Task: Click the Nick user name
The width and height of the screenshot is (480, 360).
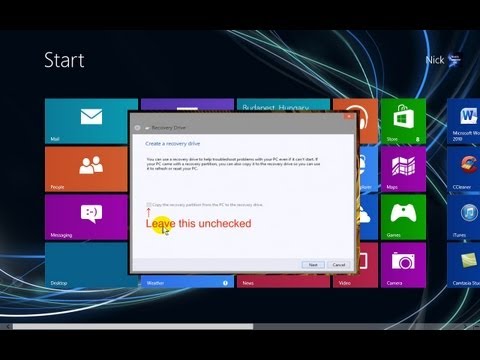Action: (x=435, y=60)
